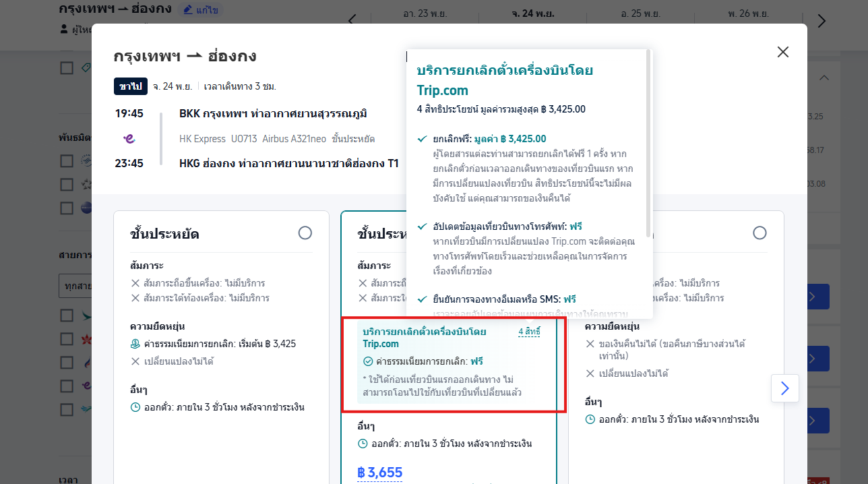Screen dimensions: 868x484
Task: Click the left chevron before the date tabs
Action: click(x=351, y=20)
